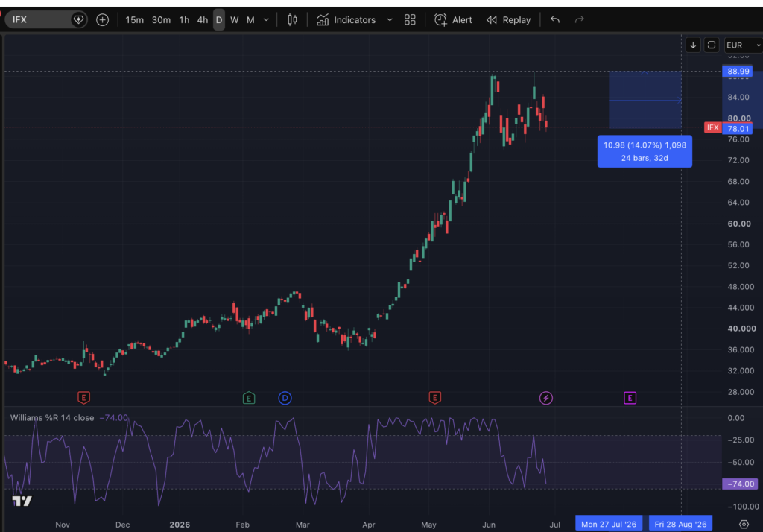
Task: Open the Indicators dialog
Action: [346, 20]
